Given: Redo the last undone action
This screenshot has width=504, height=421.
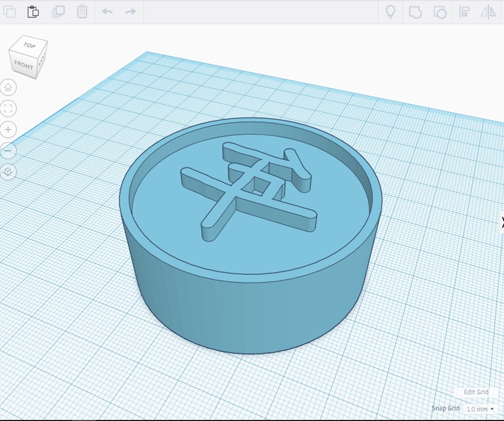Looking at the screenshot, I should pos(131,12).
